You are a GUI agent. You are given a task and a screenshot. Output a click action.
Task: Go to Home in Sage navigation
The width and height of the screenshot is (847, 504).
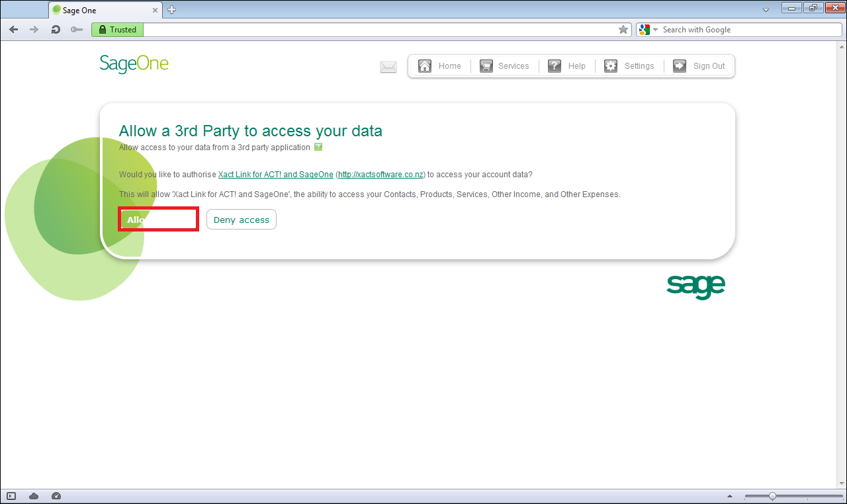coord(440,66)
